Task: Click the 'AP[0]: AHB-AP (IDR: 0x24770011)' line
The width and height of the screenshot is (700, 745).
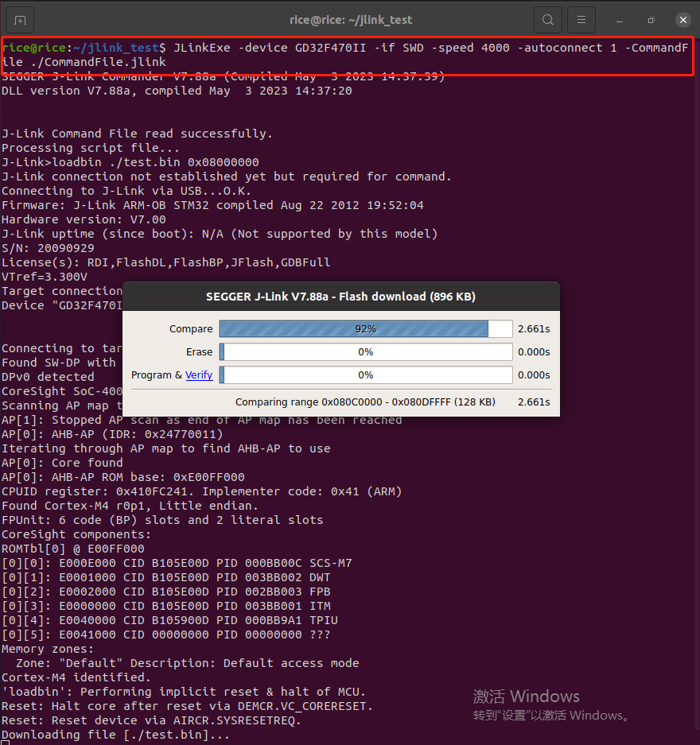Action: pos(112,434)
